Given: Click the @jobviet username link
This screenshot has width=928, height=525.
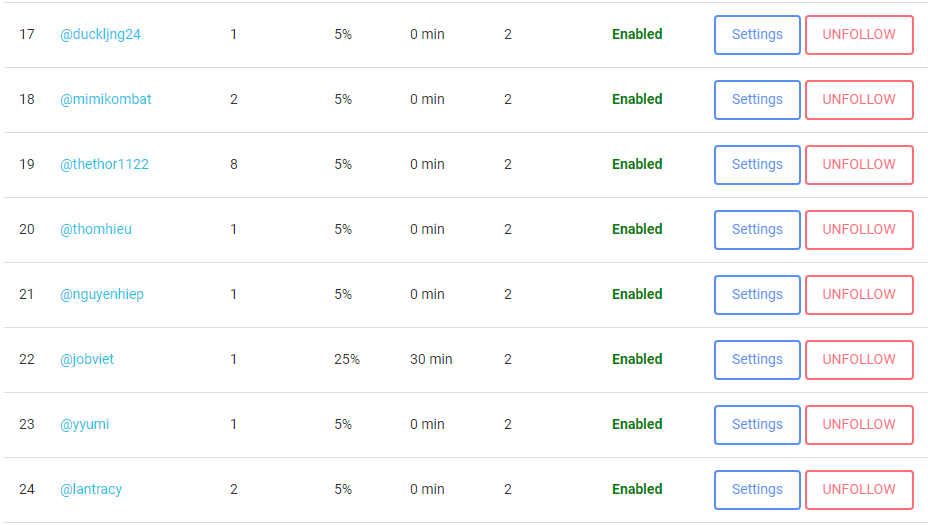Looking at the screenshot, I should [x=87, y=359].
